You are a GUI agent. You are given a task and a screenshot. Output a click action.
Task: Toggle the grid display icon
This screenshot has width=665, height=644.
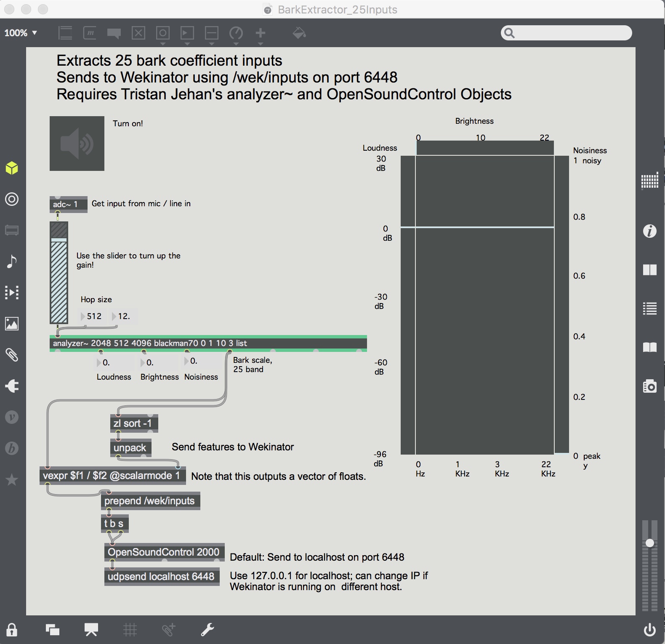click(130, 630)
